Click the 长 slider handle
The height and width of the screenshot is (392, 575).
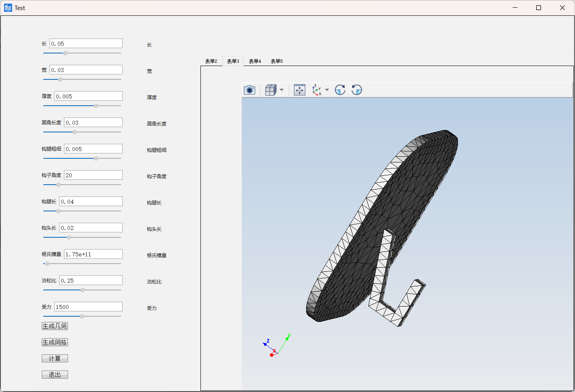(65, 53)
